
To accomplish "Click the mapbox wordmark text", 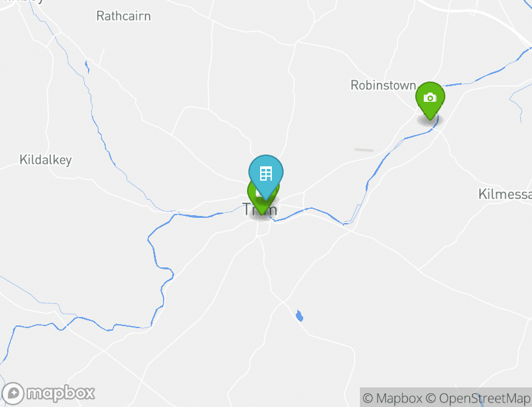I will pos(61,393).
